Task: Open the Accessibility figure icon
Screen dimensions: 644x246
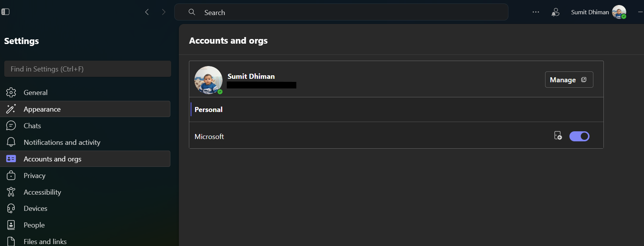Action: click(x=11, y=192)
